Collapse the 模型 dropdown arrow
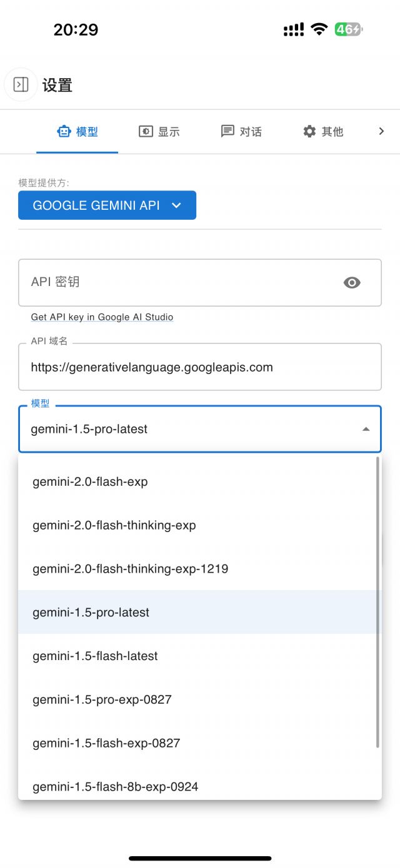The image size is (400, 868). pyautogui.click(x=366, y=429)
